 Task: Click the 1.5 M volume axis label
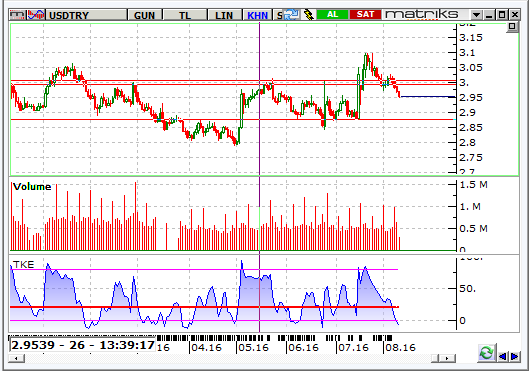(x=473, y=184)
